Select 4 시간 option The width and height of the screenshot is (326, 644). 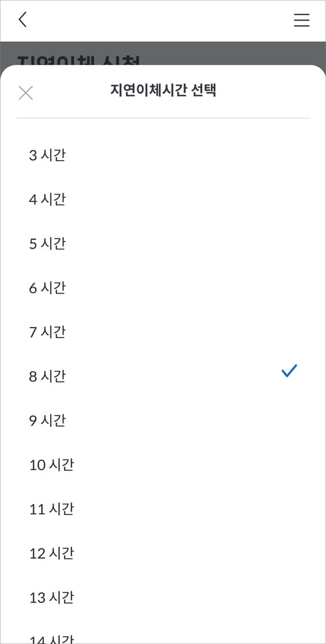point(163,200)
